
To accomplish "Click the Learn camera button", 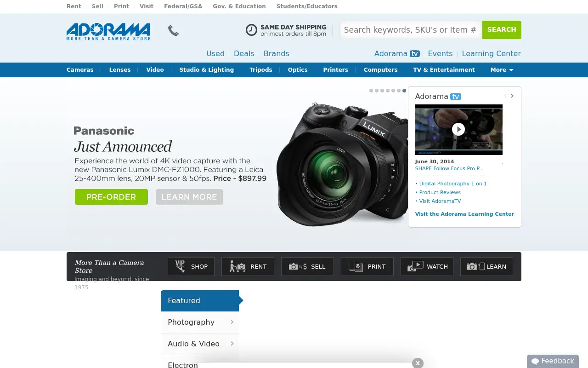I will pyautogui.click(x=486, y=266).
